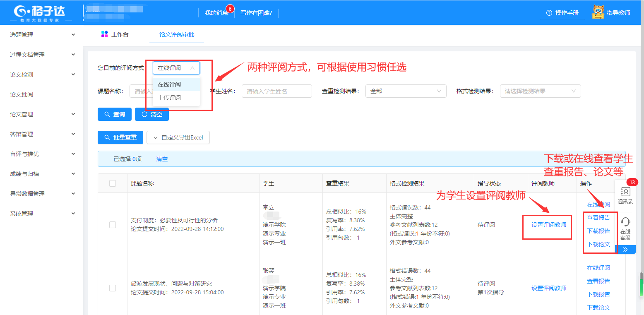This screenshot has width=644, height=315.
Task: Click the 指导教师 user avatar
Action: [598, 12]
